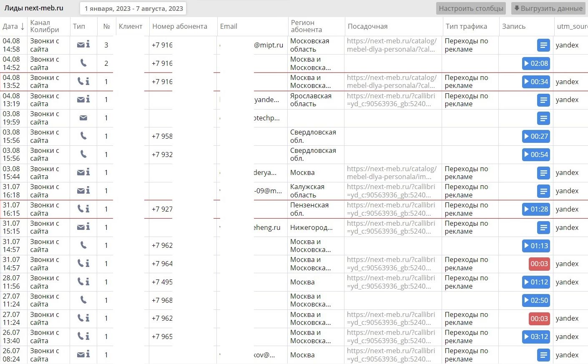
Task: Click the envelope-info icon for 04.08 14:58 lead
Action: point(83,45)
